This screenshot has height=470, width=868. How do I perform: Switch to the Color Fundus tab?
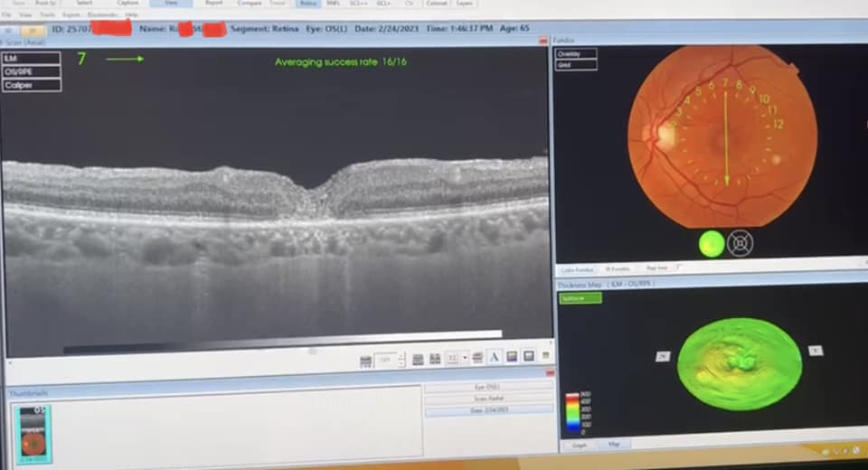(x=578, y=269)
